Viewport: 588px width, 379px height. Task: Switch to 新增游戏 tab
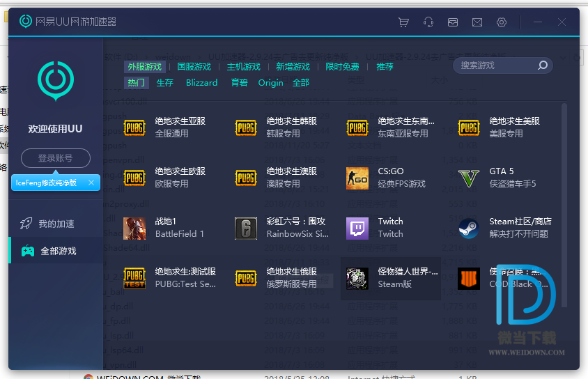pyautogui.click(x=293, y=67)
